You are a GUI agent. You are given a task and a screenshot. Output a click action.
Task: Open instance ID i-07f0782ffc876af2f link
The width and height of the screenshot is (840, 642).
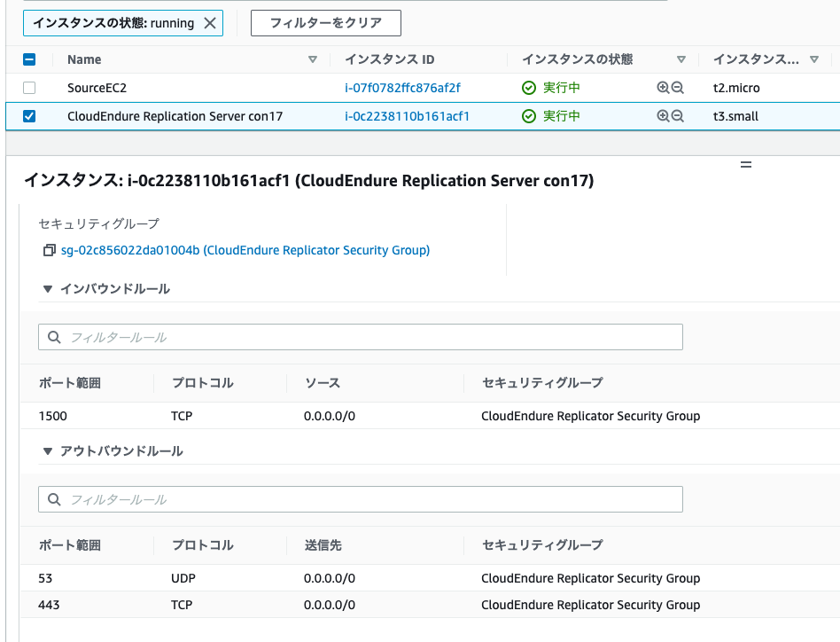pyautogui.click(x=402, y=88)
